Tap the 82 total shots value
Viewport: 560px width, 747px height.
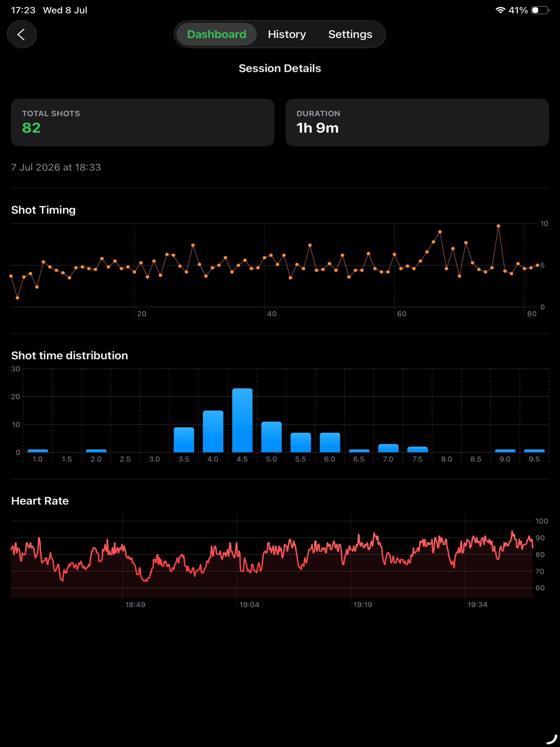[x=31, y=128]
